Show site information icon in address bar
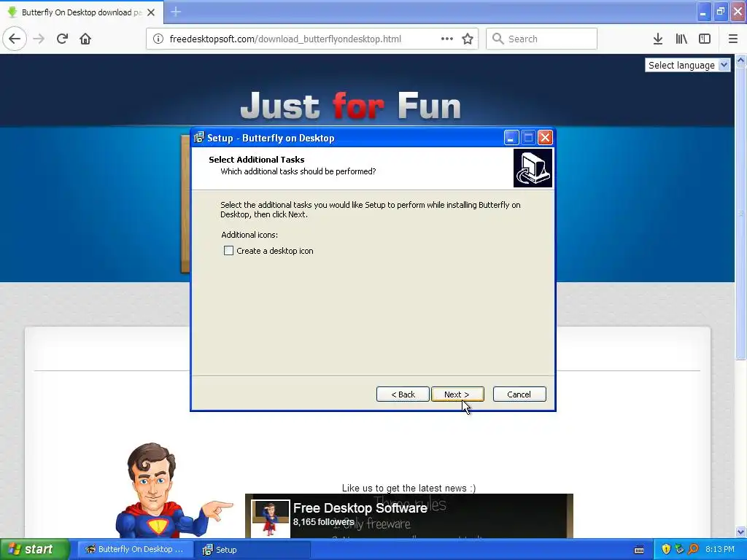 pyautogui.click(x=158, y=39)
